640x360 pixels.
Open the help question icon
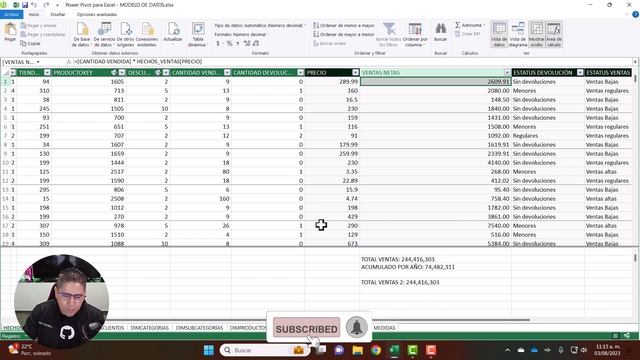[x=635, y=14]
